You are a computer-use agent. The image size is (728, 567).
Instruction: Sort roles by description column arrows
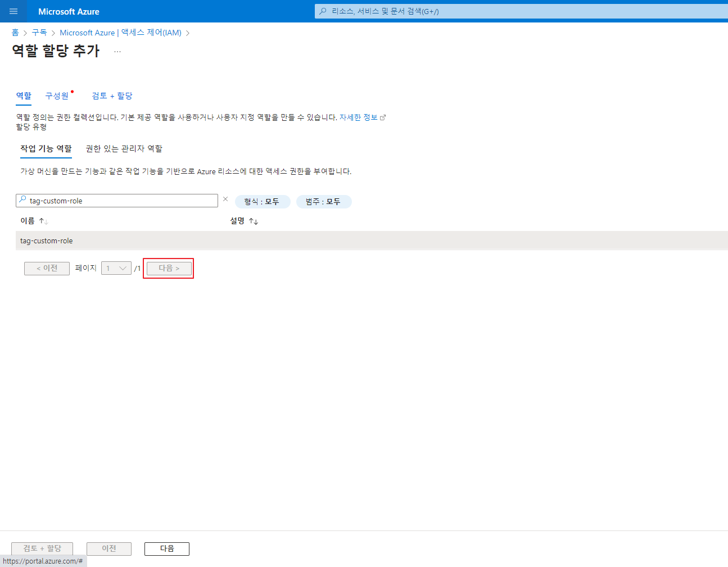click(254, 221)
